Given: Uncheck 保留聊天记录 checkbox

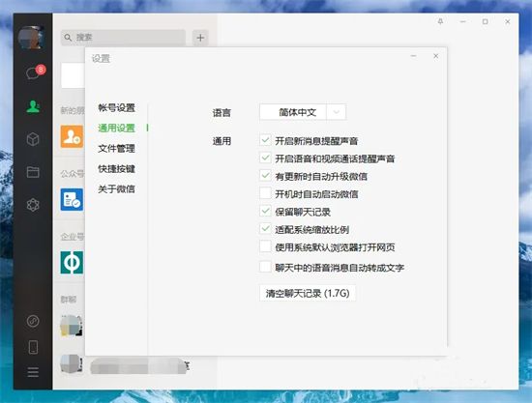Looking at the screenshot, I should tap(265, 211).
